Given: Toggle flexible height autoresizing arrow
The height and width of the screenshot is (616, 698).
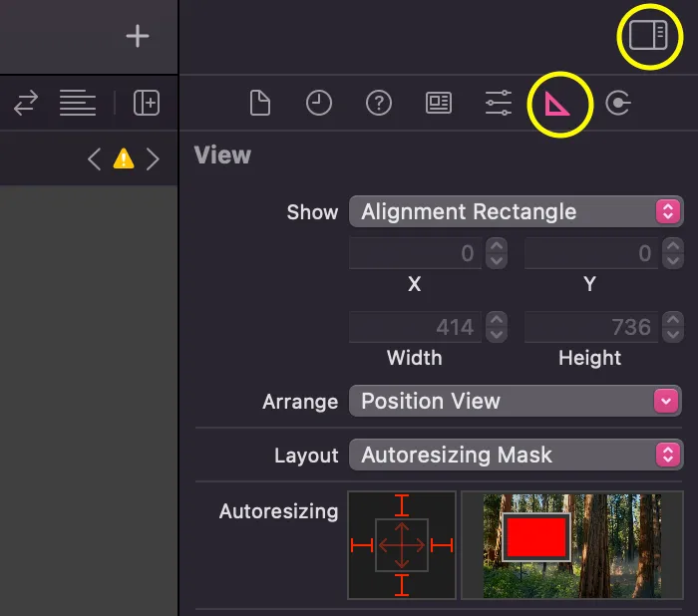Looking at the screenshot, I should (402, 531).
